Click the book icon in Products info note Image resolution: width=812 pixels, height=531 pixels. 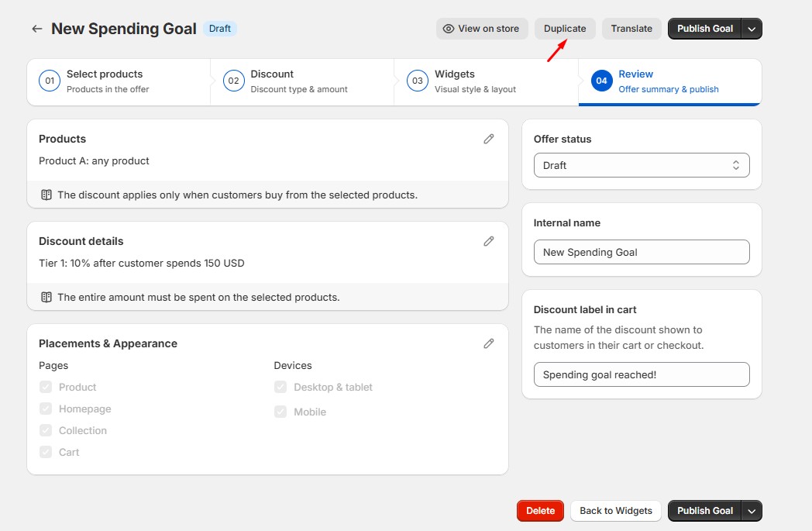pyautogui.click(x=46, y=195)
